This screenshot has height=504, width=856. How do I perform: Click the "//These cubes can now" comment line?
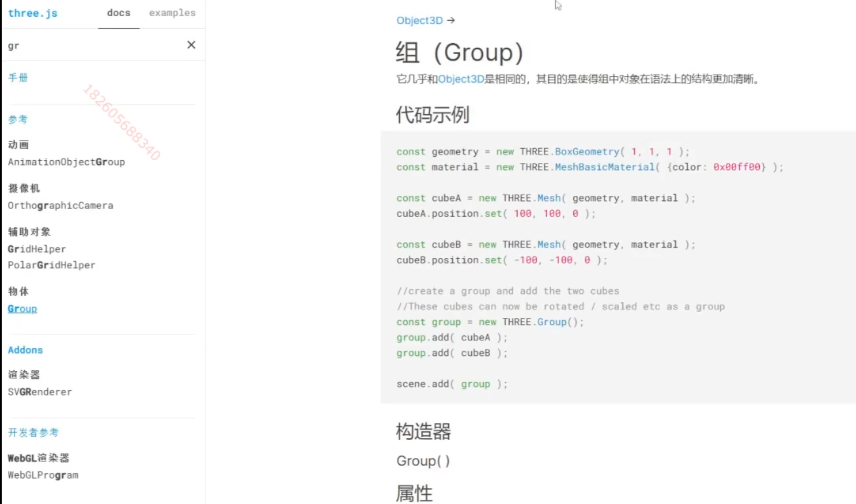tap(560, 307)
